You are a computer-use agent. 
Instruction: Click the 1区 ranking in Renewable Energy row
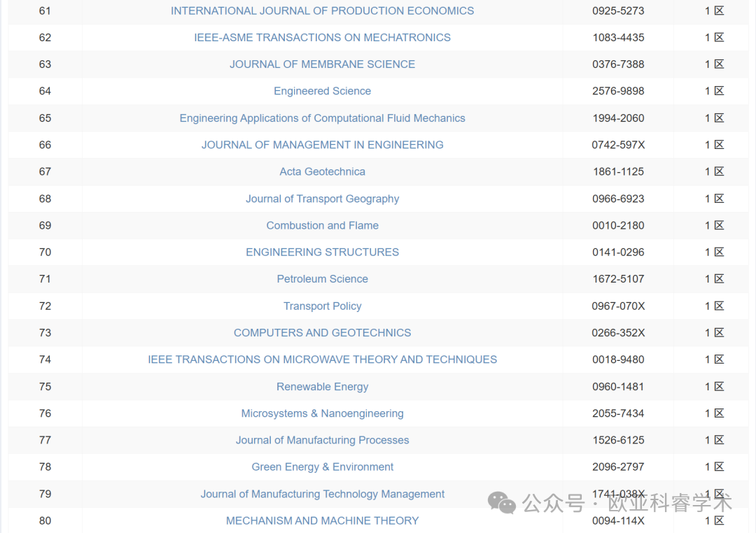(x=715, y=387)
